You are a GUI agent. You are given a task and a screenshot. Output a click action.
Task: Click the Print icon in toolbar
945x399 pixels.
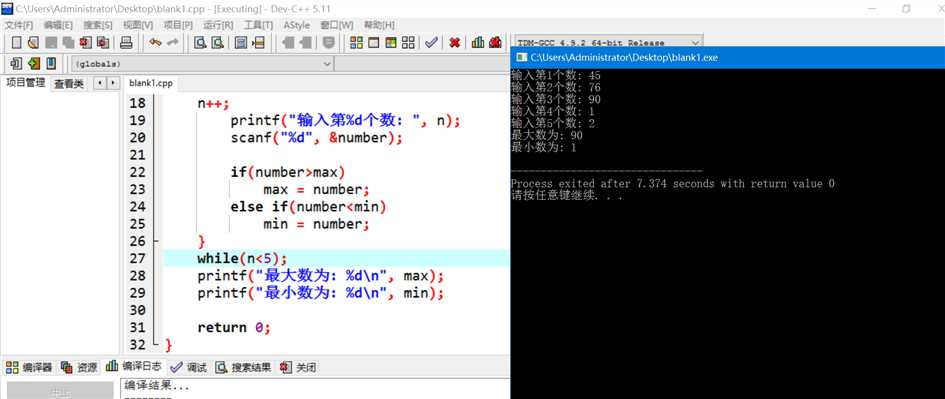pyautogui.click(x=126, y=43)
